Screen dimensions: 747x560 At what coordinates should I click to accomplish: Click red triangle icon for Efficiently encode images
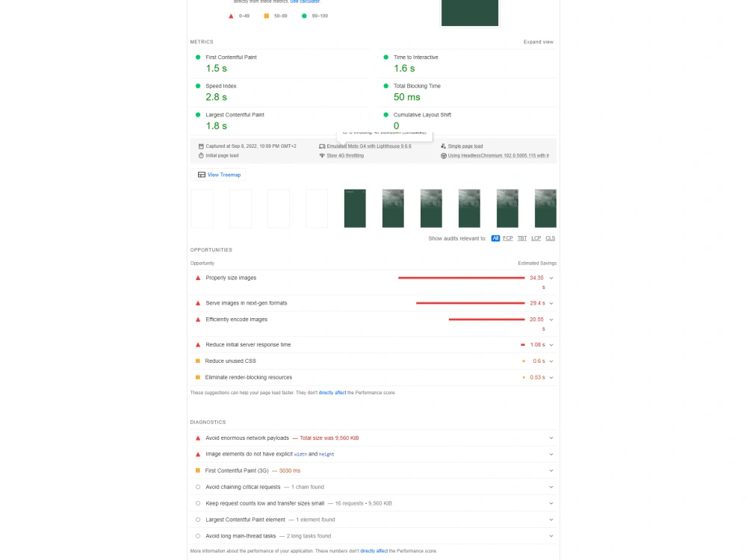[x=198, y=320]
